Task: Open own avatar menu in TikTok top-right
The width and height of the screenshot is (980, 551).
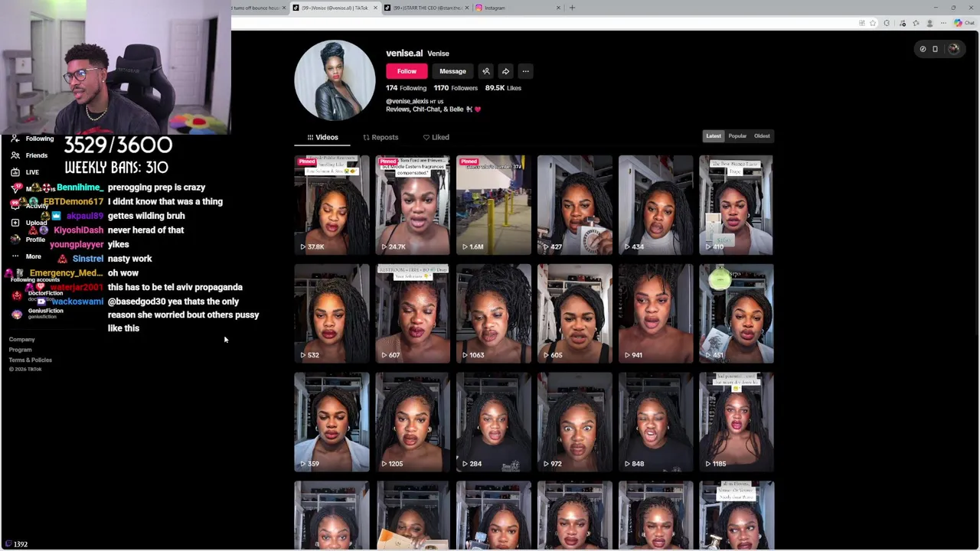Action: pyautogui.click(x=953, y=49)
